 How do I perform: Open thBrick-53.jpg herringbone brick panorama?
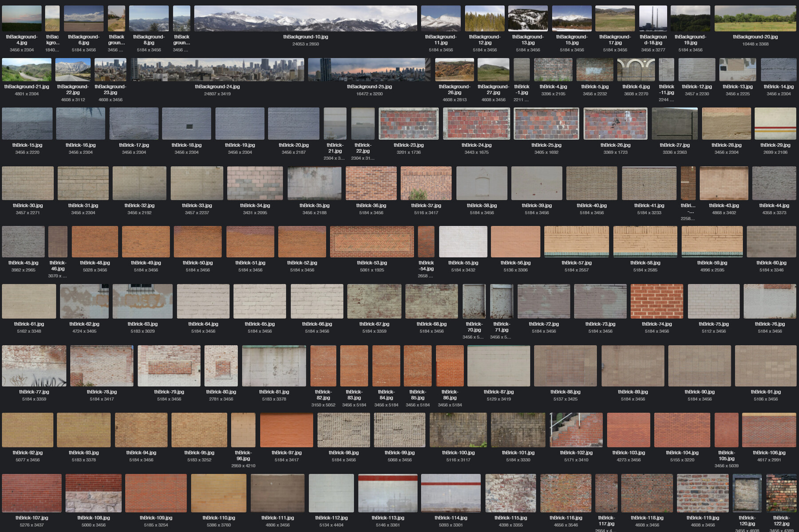(x=372, y=241)
